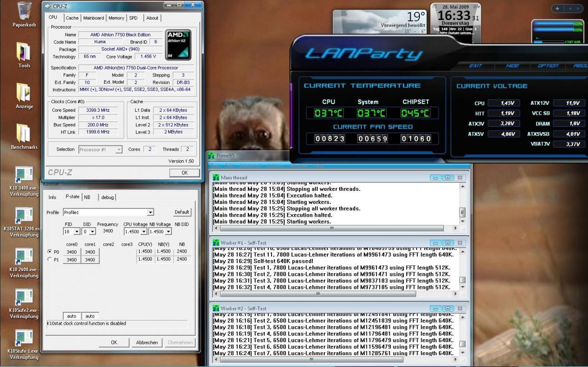Click the sidebar next gadgets arrow
This screenshot has width=588, height=367.
coord(578,9)
